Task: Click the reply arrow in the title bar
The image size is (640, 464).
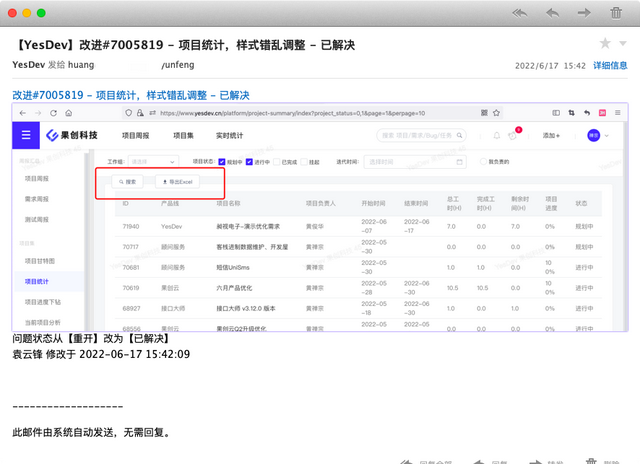Action: (x=552, y=13)
